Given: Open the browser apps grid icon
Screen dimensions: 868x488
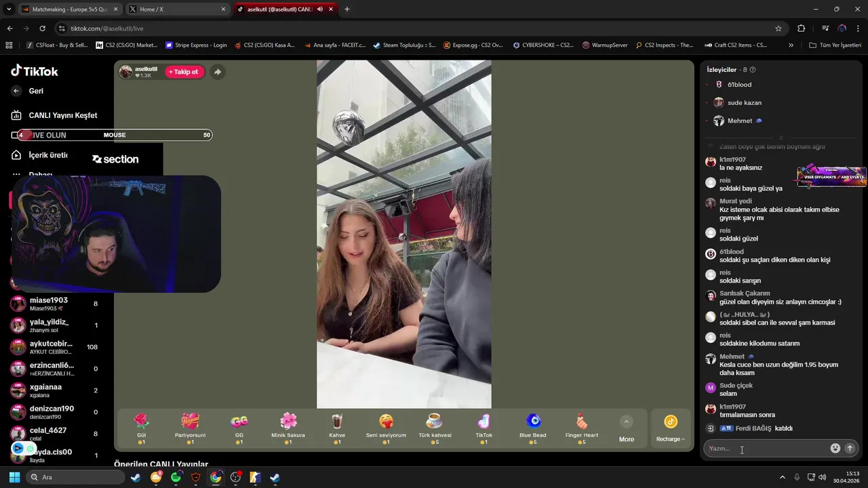Looking at the screenshot, I should (9, 45).
